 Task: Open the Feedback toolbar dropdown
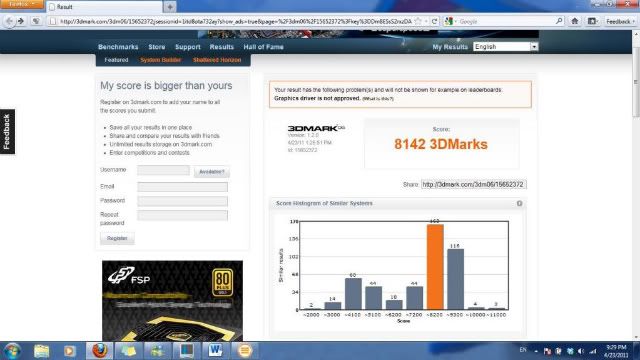(620, 21)
